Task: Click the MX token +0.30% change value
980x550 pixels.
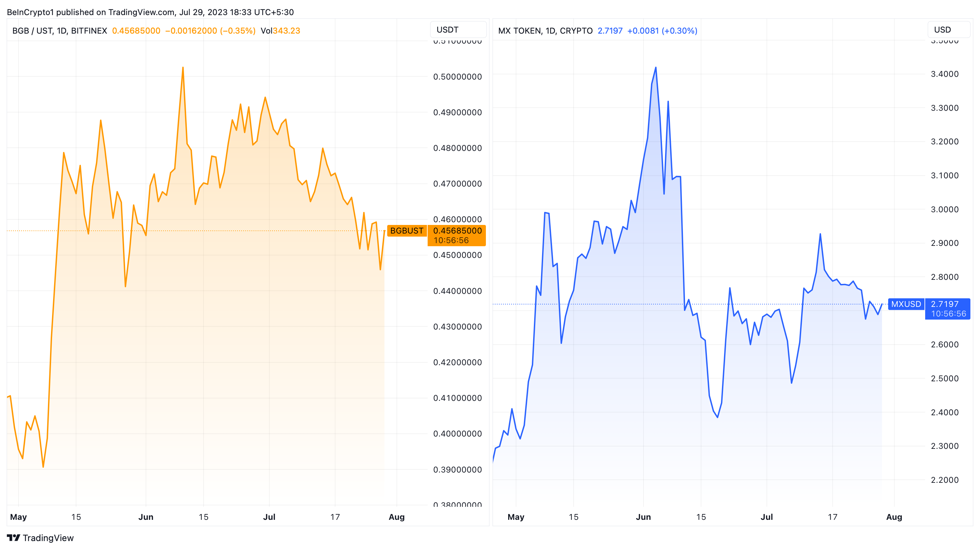Action: click(x=679, y=31)
